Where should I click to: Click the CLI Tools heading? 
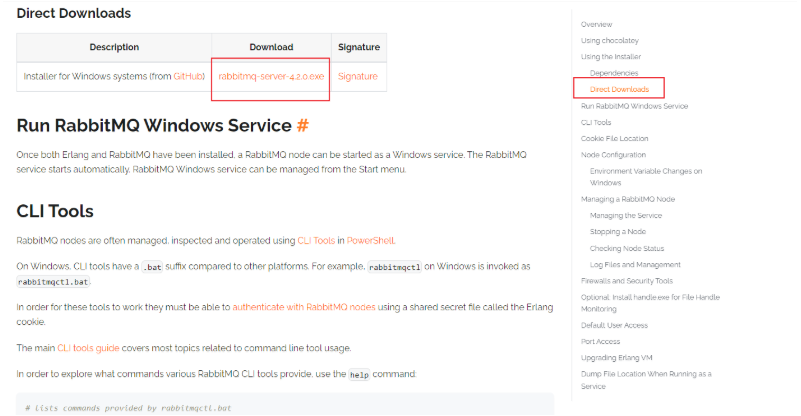coord(55,211)
